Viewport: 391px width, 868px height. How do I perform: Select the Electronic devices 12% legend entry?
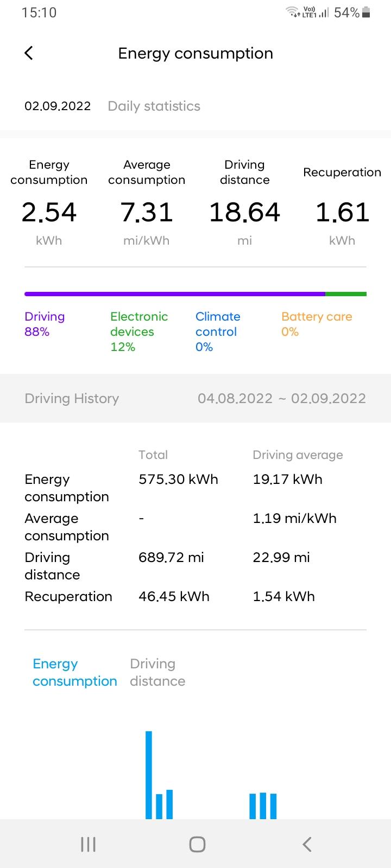[x=138, y=331]
